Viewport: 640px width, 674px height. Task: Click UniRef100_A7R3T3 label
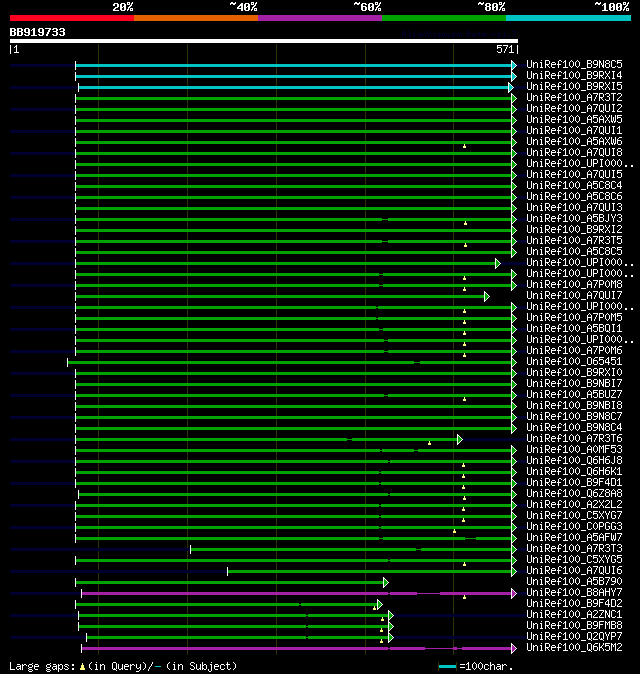574,549
